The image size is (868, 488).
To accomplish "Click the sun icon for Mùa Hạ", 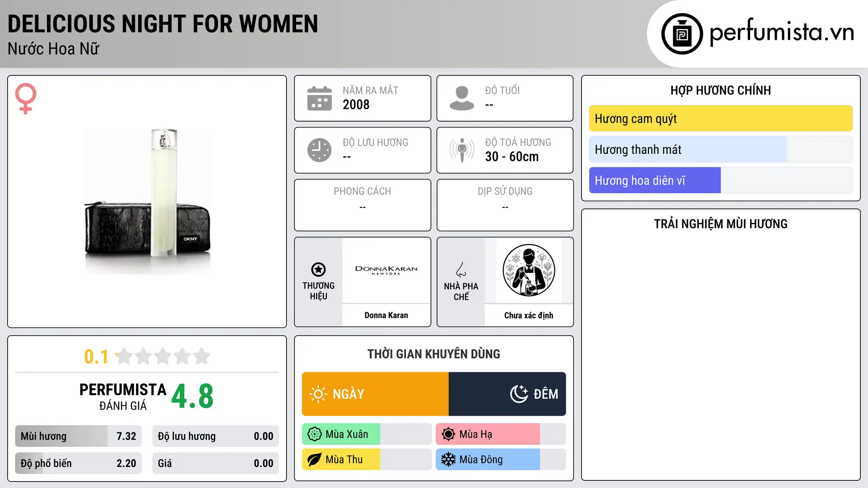I will coord(448,434).
